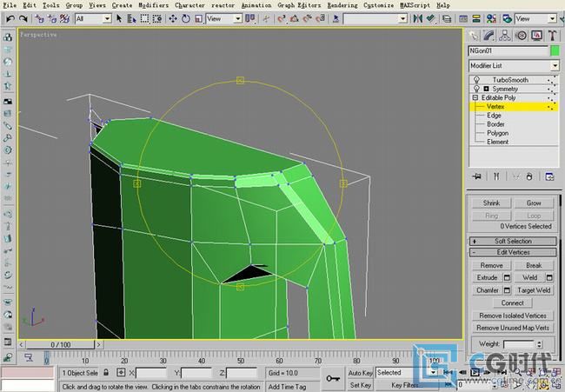
Task: Click the Break button
Action: point(534,265)
